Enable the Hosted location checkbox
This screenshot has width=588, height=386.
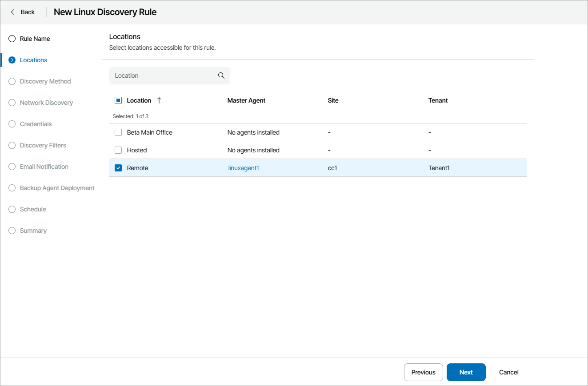point(118,150)
